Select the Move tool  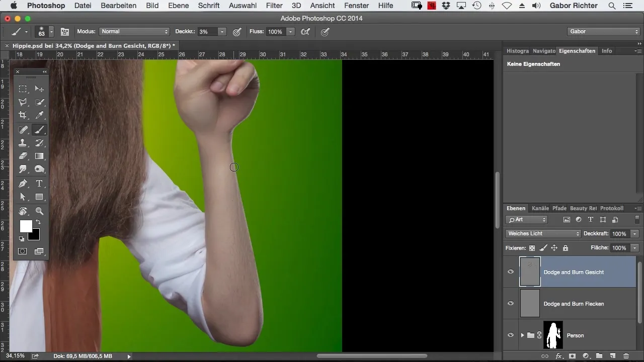(x=39, y=89)
